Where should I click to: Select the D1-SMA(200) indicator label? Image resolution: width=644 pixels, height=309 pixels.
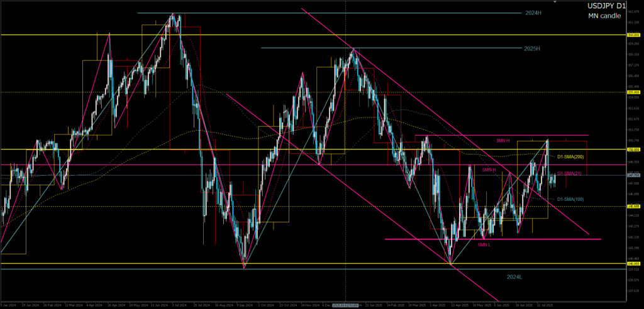[x=571, y=156]
